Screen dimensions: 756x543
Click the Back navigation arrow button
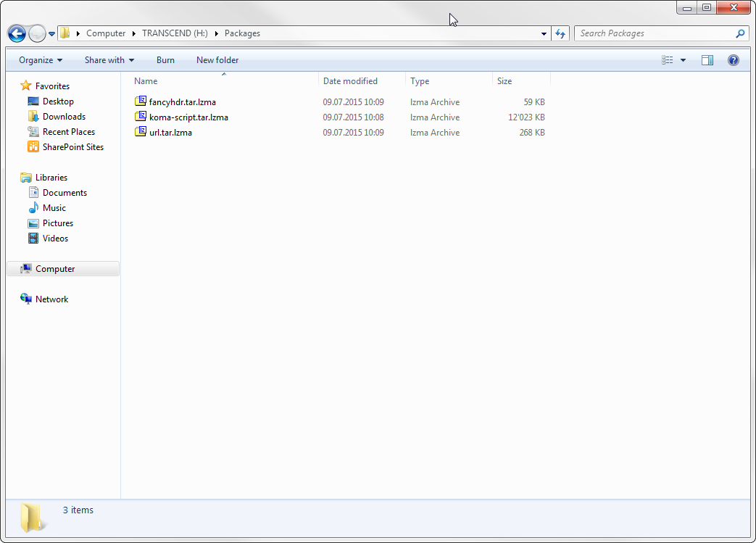coord(17,33)
